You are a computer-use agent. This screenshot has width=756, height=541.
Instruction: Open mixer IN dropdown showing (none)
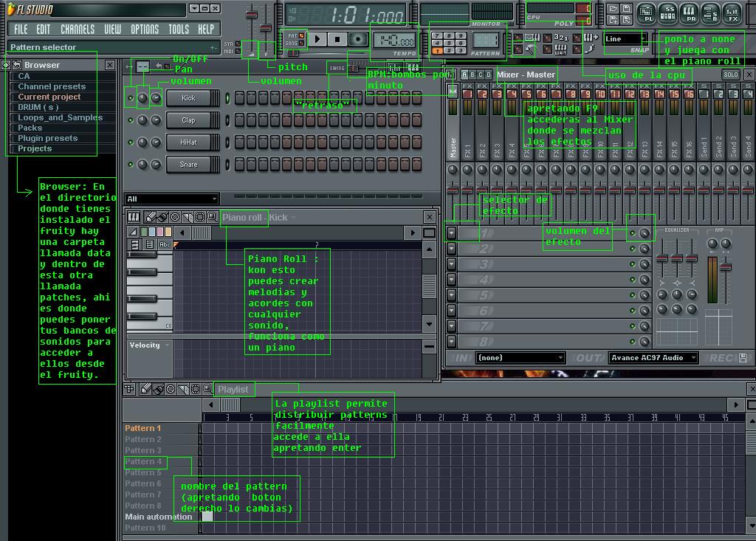pos(520,358)
